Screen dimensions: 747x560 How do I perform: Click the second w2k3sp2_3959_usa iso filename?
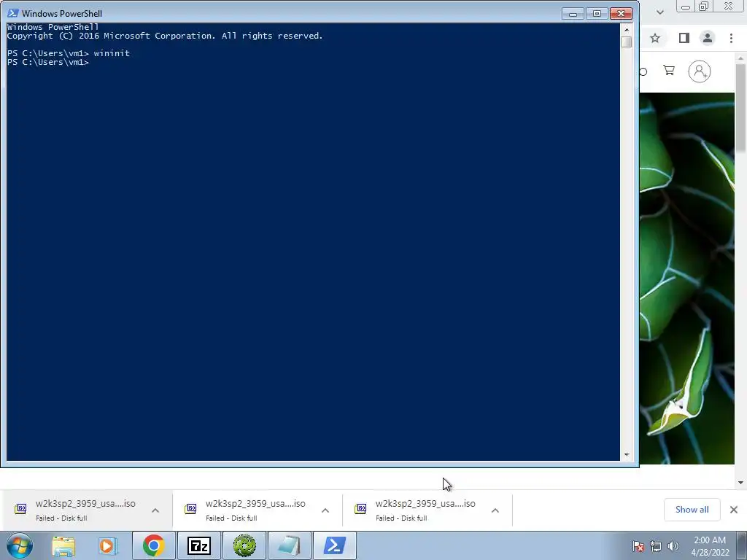[255, 504]
